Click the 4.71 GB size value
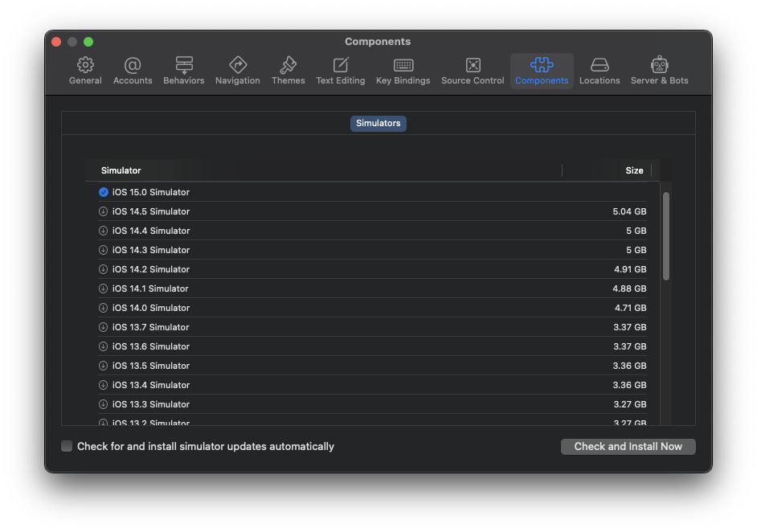The image size is (757, 532). click(x=631, y=308)
